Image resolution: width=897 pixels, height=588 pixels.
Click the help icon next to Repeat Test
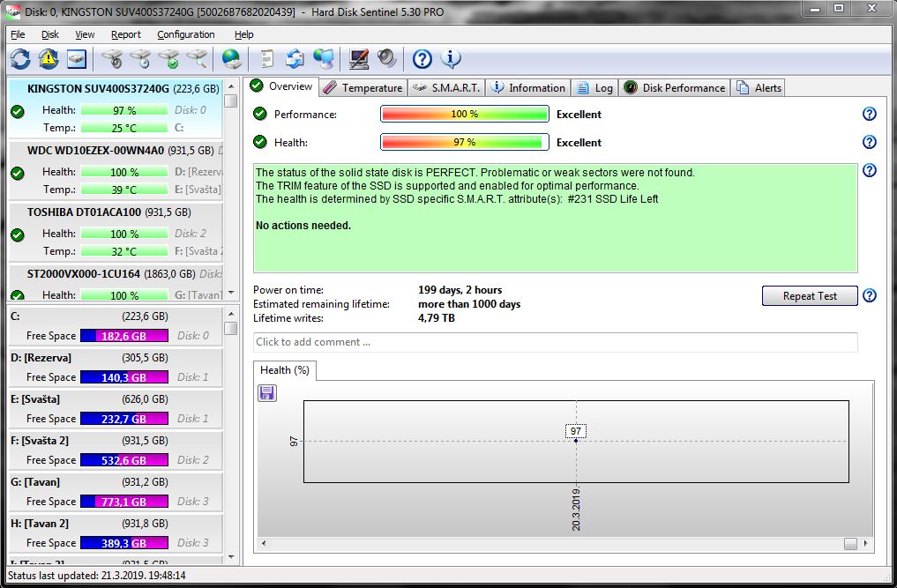869,295
